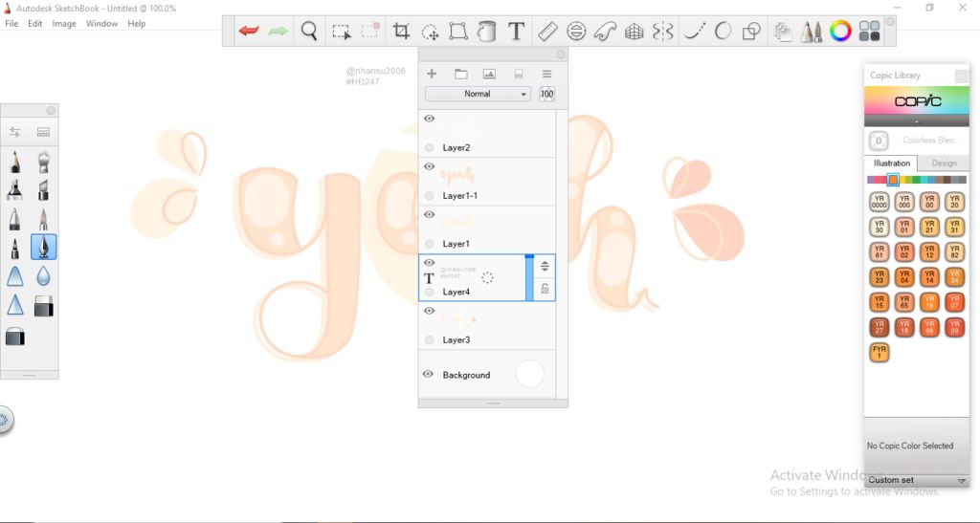
Task: Open the Shapes overlap tool
Action: click(x=751, y=31)
